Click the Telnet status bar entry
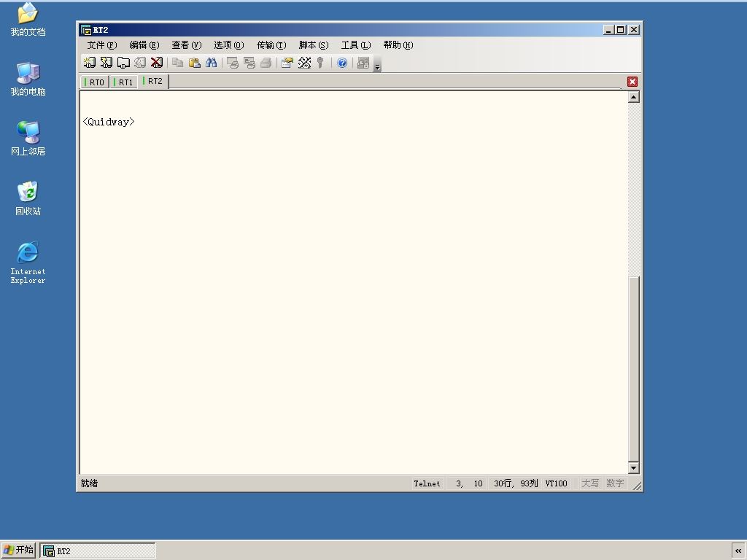The width and height of the screenshot is (747, 560). click(x=427, y=483)
